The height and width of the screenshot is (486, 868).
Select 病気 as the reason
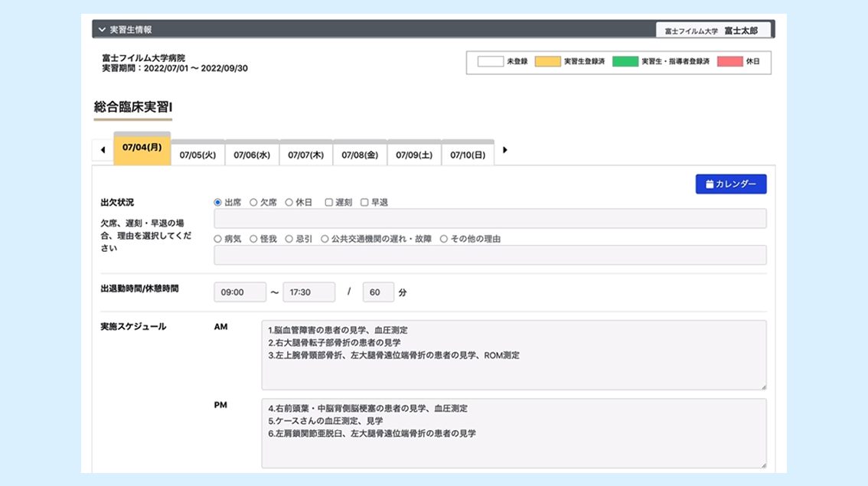click(218, 240)
